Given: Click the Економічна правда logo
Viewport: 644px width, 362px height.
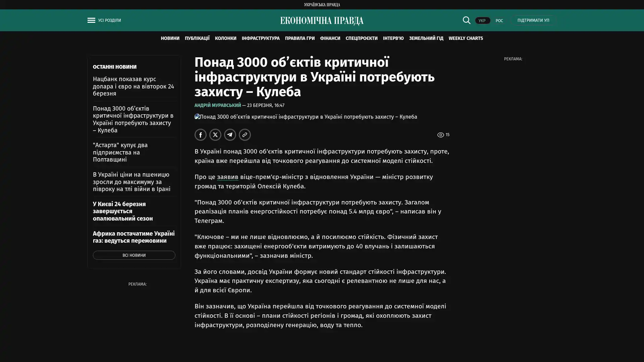Looking at the screenshot, I should coord(322,21).
